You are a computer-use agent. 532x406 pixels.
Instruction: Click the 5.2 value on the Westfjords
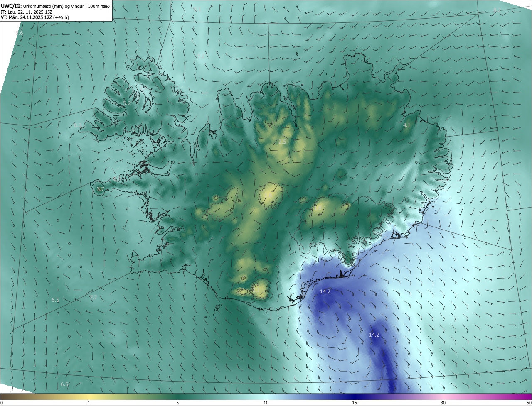[127, 103]
